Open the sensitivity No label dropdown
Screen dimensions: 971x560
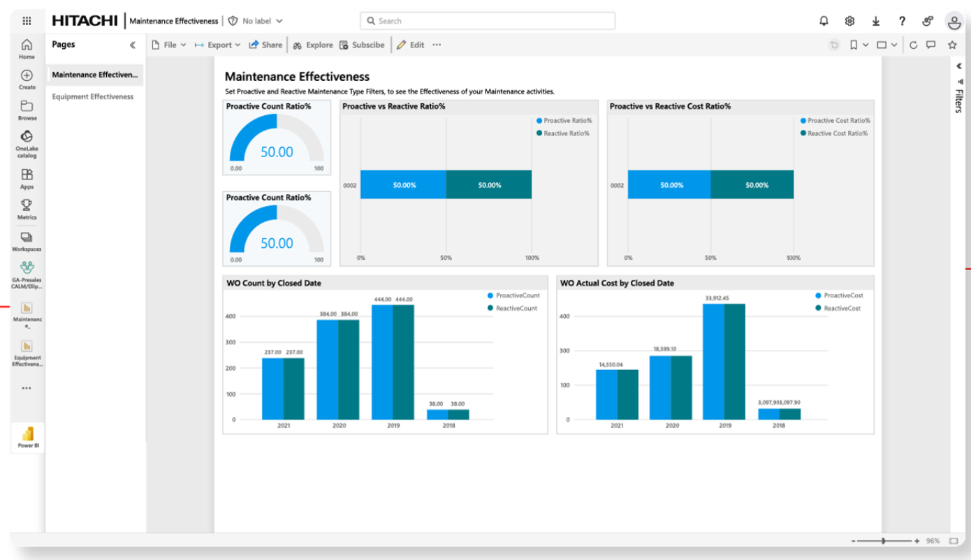tap(256, 22)
